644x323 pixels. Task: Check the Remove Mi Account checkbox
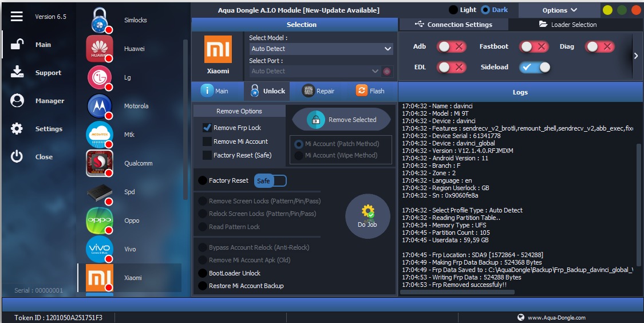tap(207, 141)
